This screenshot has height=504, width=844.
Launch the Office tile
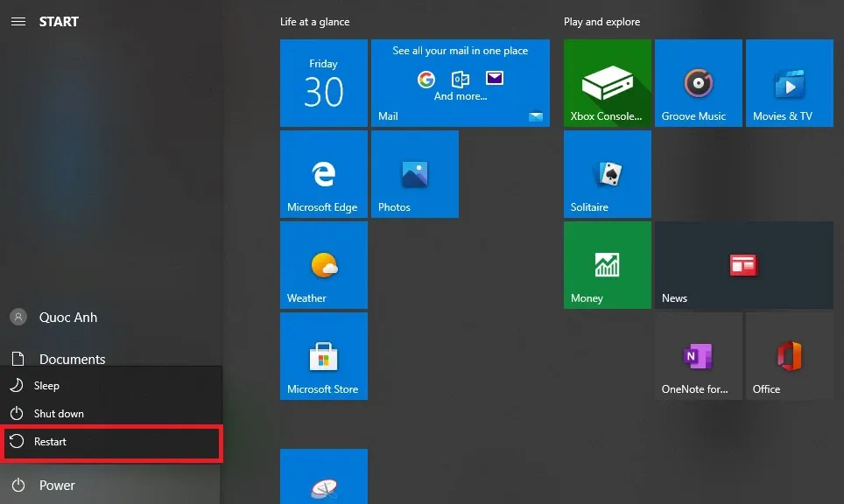pyautogui.click(x=789, y=356)
